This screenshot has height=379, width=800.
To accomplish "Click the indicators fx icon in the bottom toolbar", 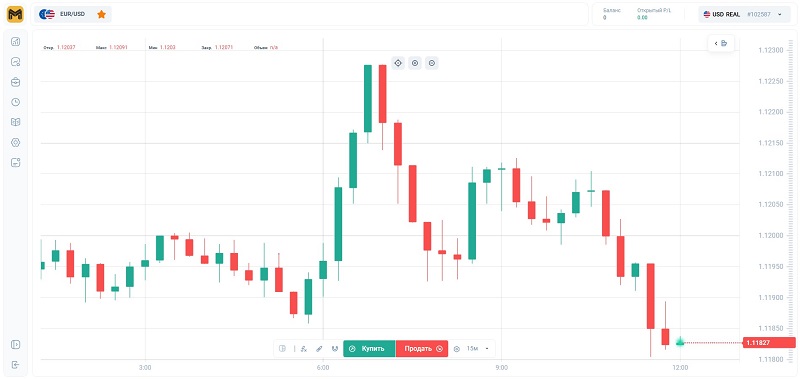I will pyautogui.click(x=304, y=349).
